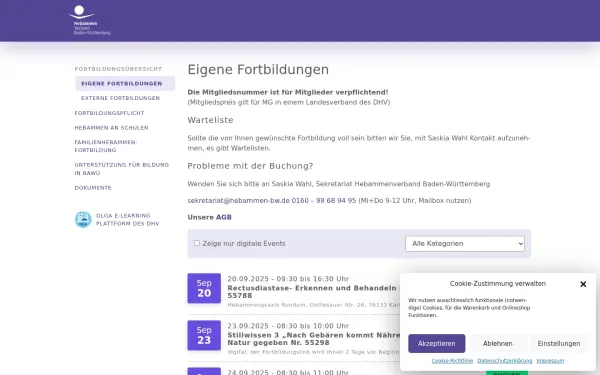Click the '20.09.2025 - 09:30 bis 16:30 Uhr' text
This screenshot has width=600, height=375.
point(288,279)
